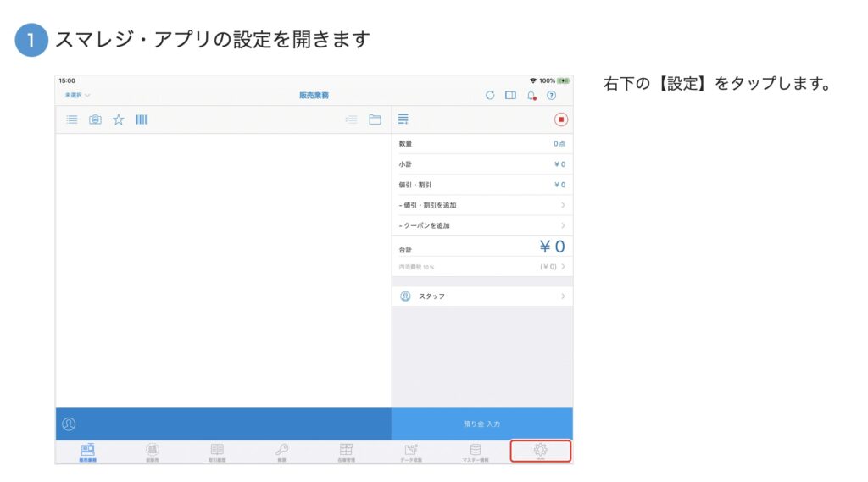The height and width of the screenshot is (482, 868).
Task: Show the product list view icon
Action: pyautogui.click(x=73, y=119)
